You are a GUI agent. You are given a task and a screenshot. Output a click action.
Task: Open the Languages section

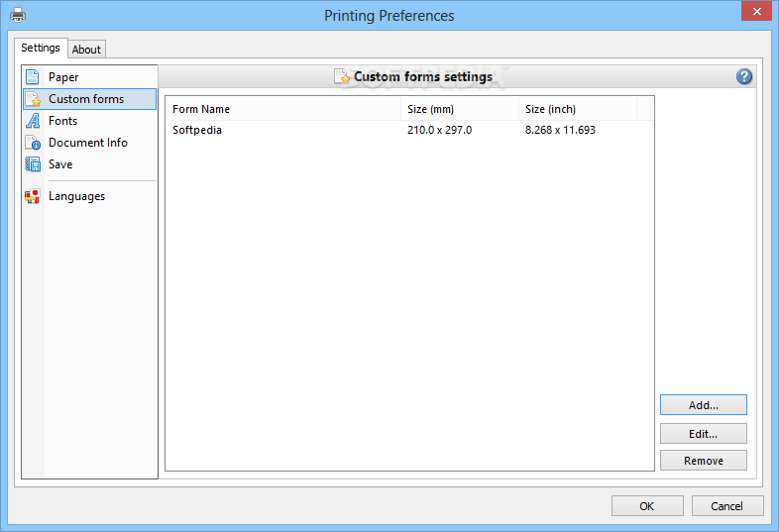tap(89, 196)
